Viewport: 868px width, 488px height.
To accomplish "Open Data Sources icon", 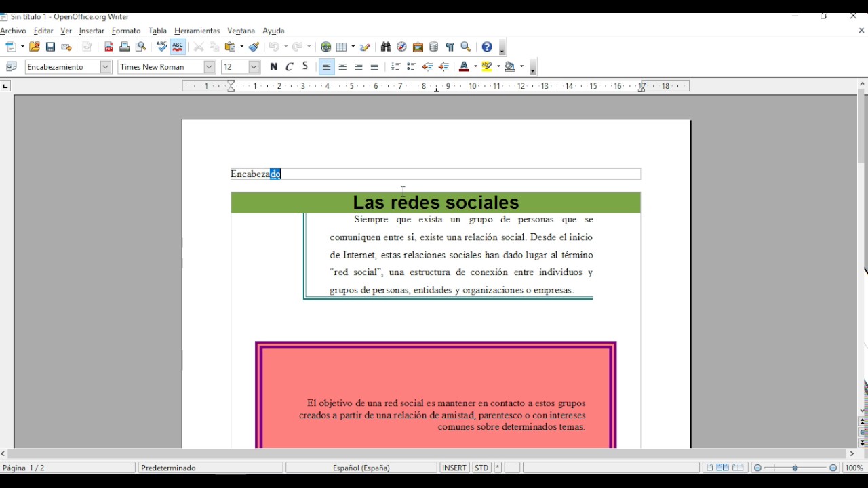I will click(x=434, y=47).
